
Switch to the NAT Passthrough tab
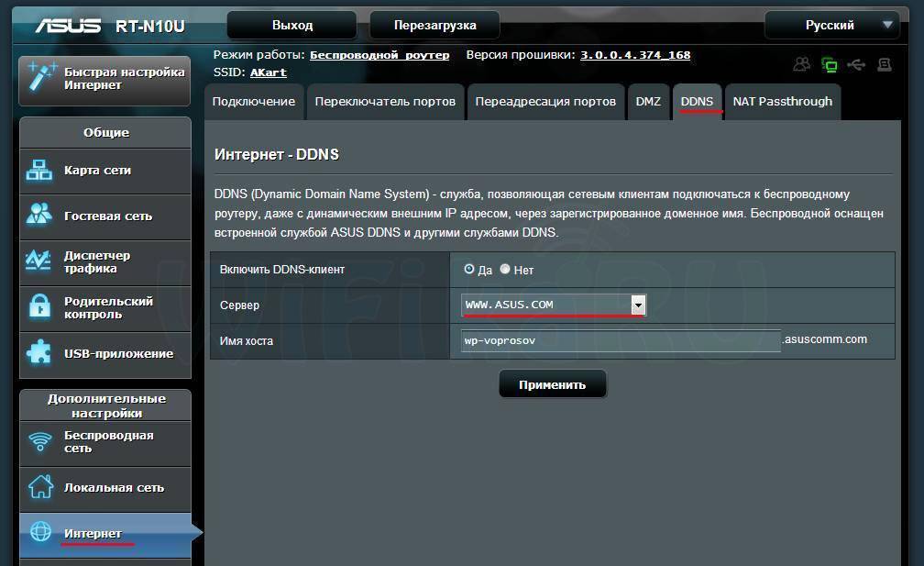(x=782, y=102)
